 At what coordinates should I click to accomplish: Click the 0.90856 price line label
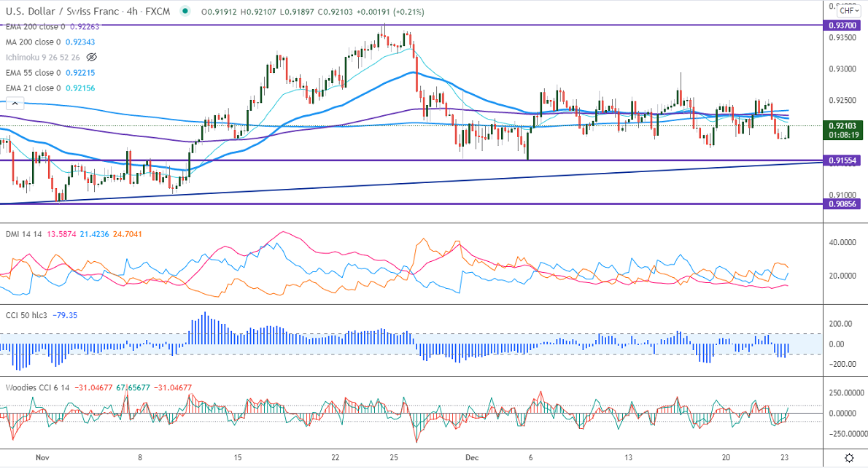click(842, 204)
